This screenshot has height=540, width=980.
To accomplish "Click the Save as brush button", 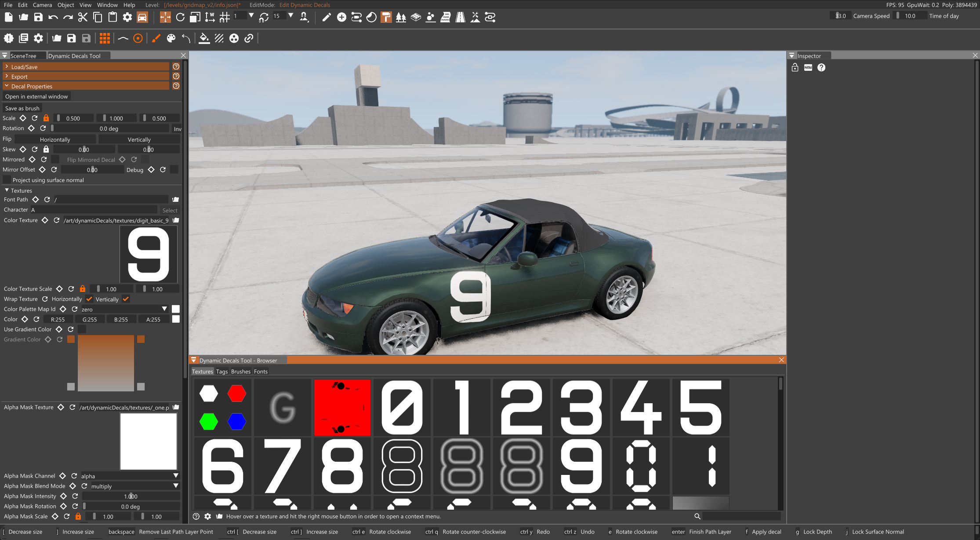I will (x=22, y=108).
